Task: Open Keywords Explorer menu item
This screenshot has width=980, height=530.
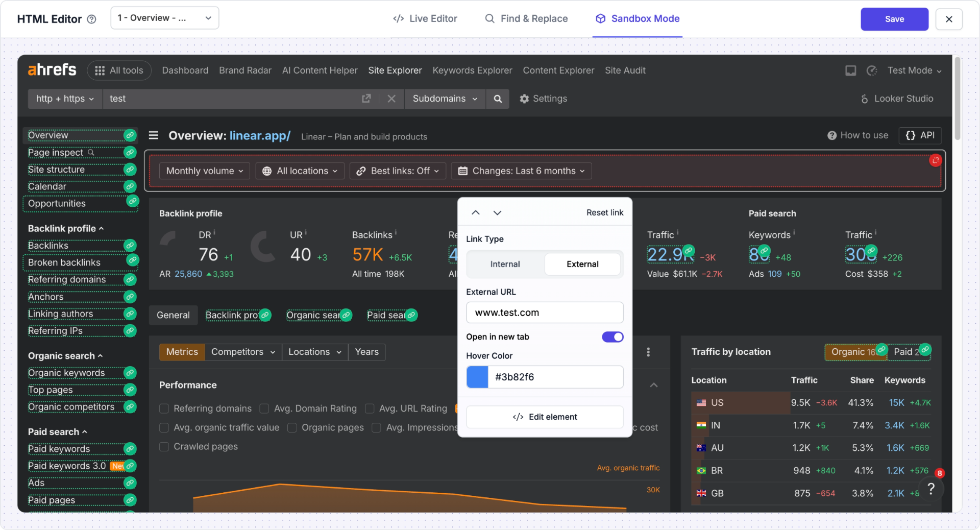Action: coord(472,70)
